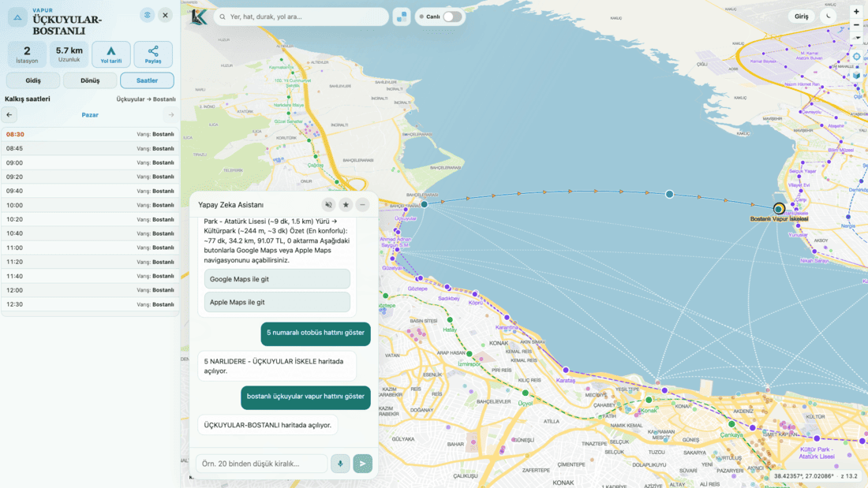Open navigation with Google Maps ile git
Image resolution: width=868 pixels, height=488 pixels.
tap(277, 279)
